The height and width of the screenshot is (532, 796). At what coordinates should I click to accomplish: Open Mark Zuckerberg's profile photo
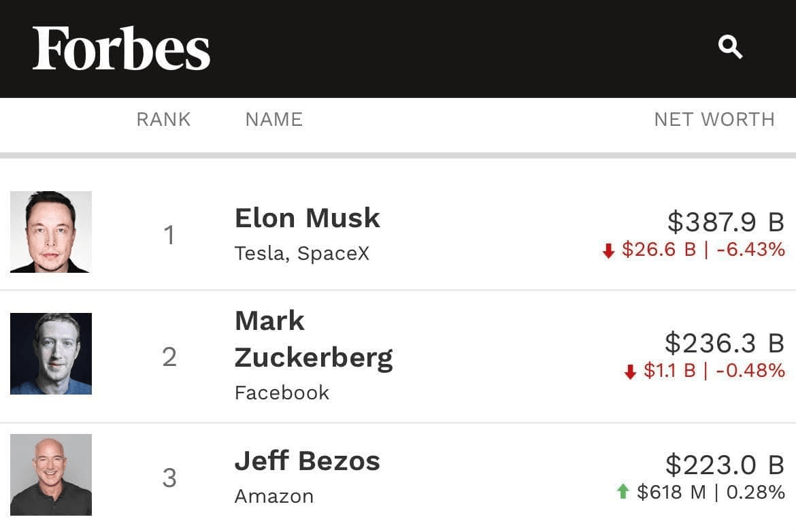point(51,353)
